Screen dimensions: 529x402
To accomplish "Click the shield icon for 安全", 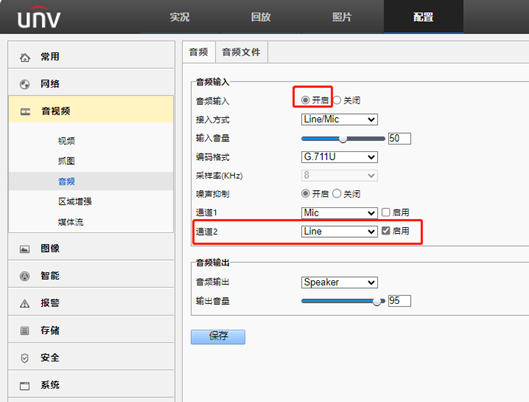I will (25, 358).
